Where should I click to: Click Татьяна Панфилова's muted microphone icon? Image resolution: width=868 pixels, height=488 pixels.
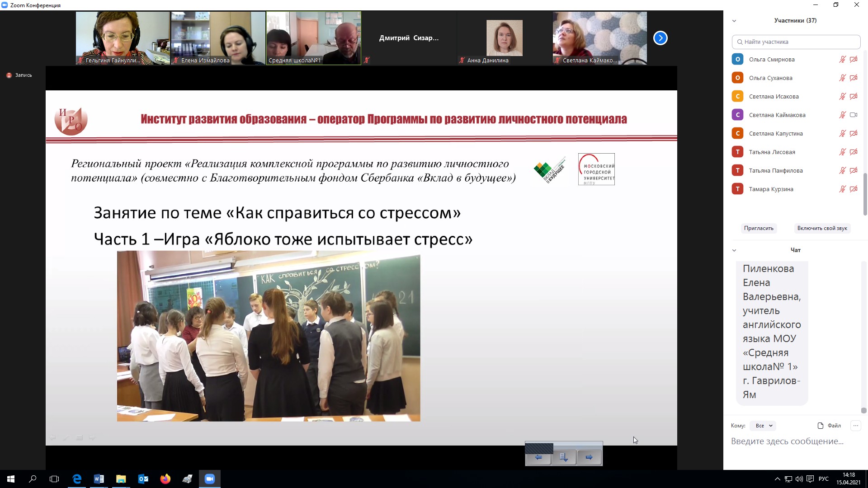(x=842, y=170)
